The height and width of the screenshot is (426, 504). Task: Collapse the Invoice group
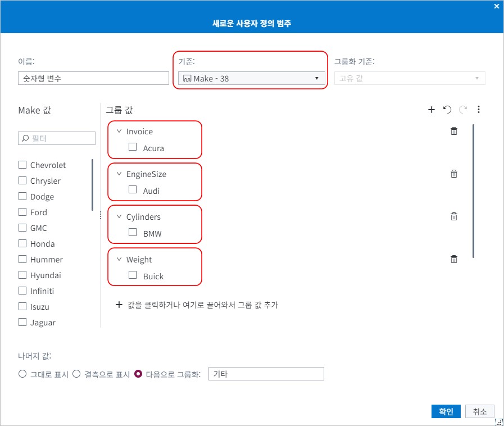click(119, 131)
